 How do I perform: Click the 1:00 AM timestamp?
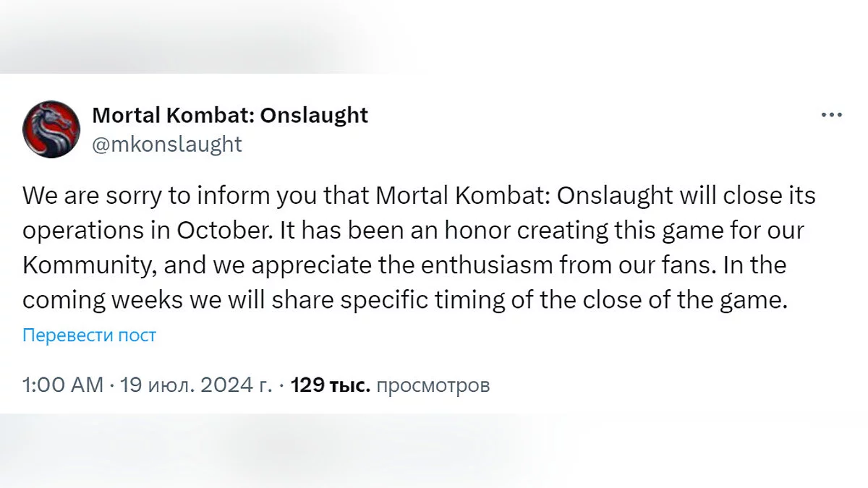pos(63,385)
